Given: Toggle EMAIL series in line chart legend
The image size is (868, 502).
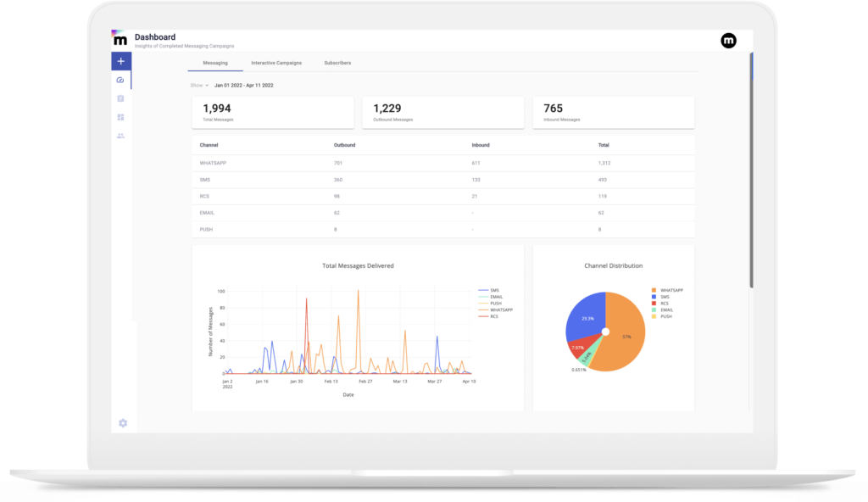Looking at the screenshot, I should (491, 297).
